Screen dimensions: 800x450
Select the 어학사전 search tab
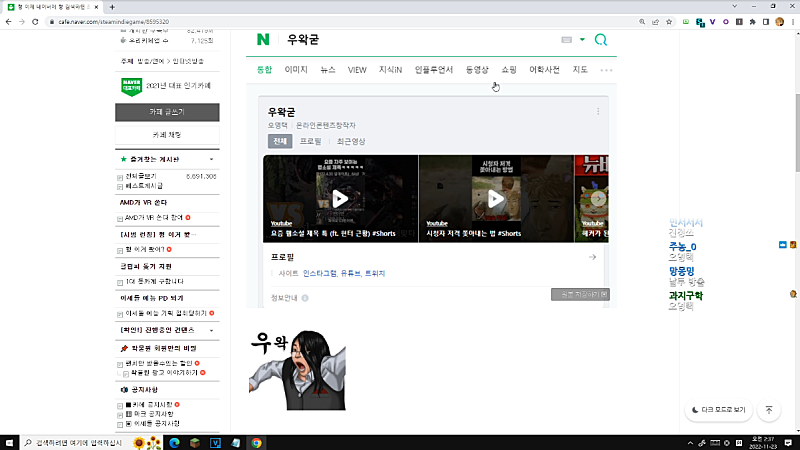544,70
